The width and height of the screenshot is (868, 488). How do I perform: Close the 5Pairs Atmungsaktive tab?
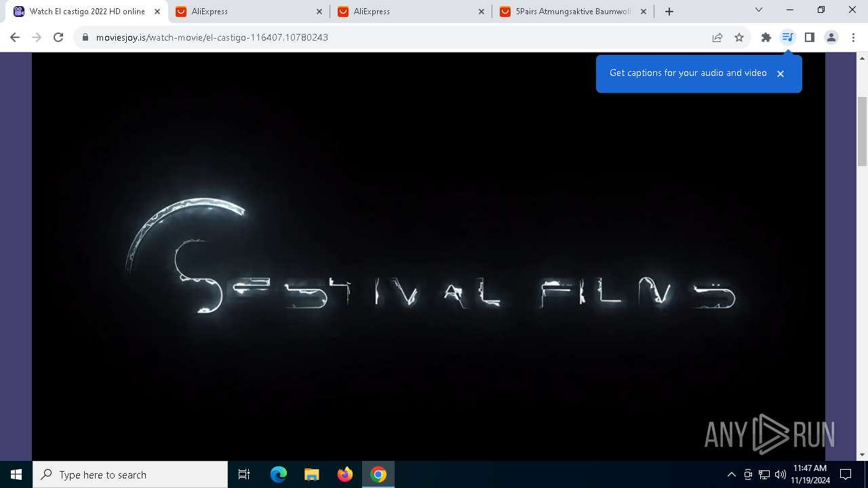[644, 12]
